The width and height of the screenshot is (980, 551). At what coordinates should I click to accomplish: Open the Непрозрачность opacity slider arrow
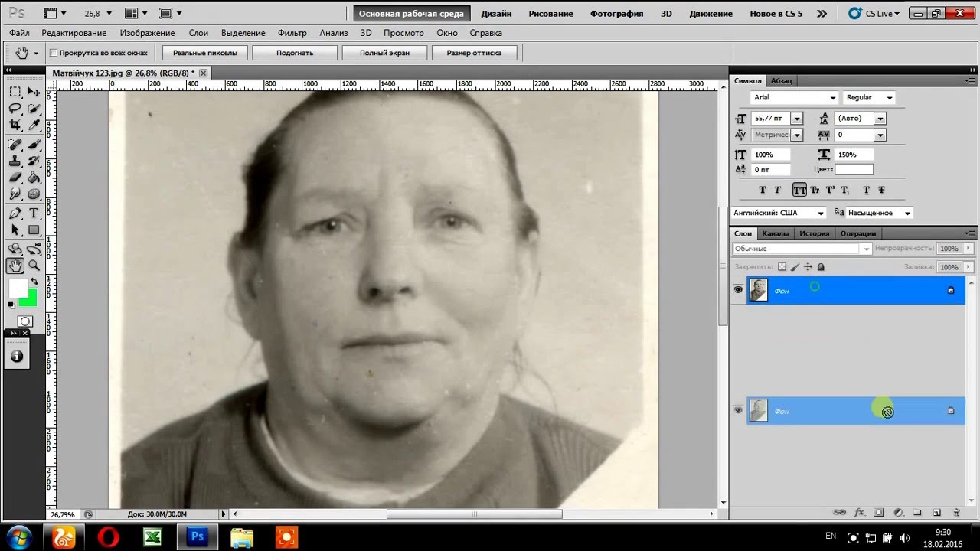click(969, 249)
